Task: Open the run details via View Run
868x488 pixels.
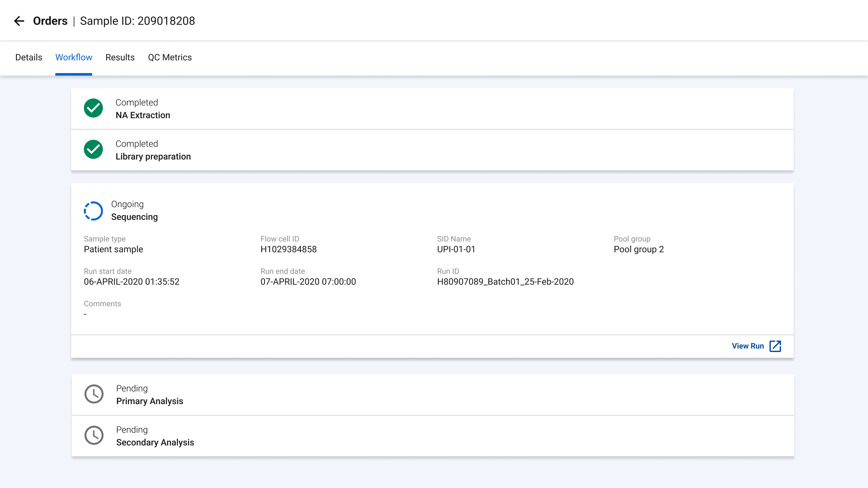Action: (x=748, y=346)
